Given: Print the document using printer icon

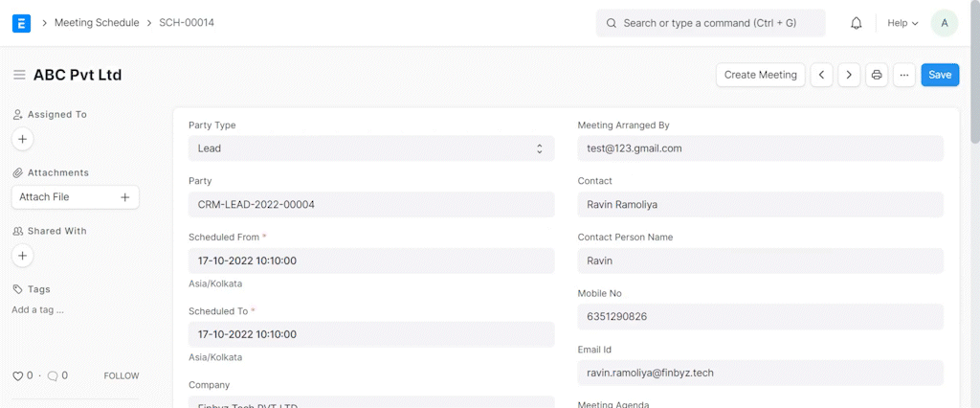Looking at the screenshot, I should click(877, 75).
